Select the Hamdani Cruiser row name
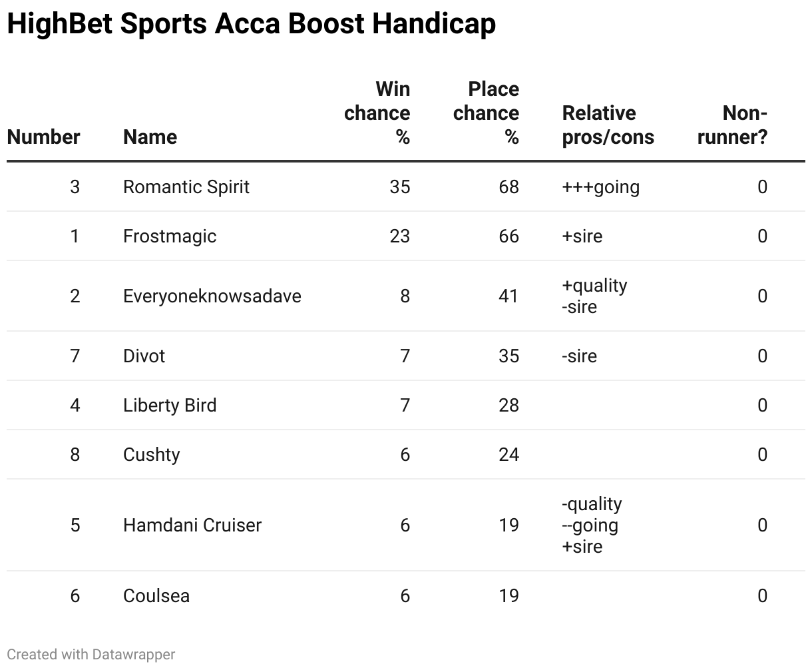The width and height of the screenshot is (812, 670). [192, 525]
